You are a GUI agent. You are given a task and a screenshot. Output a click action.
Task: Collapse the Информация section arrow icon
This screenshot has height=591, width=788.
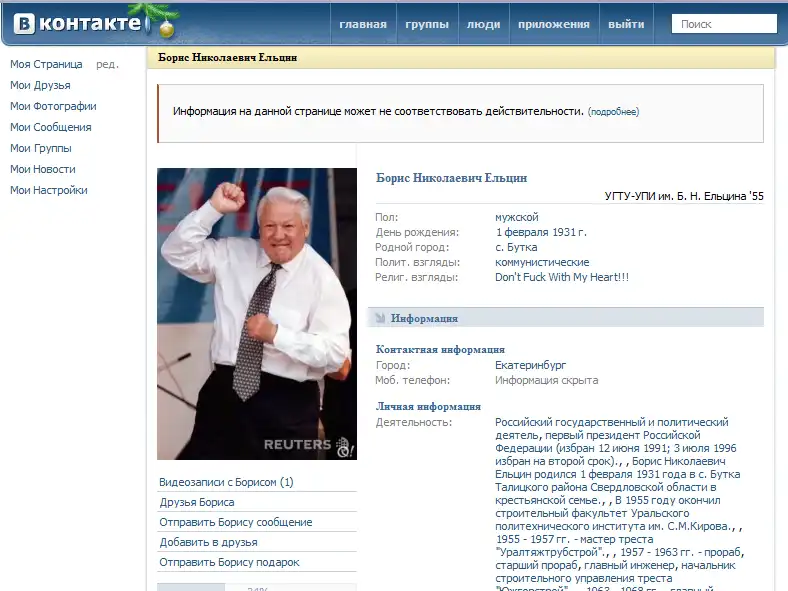click(380, 319)
